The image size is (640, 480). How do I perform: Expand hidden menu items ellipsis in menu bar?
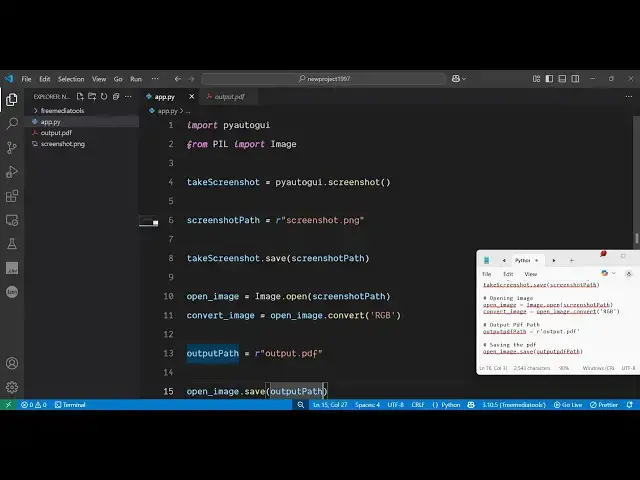[155, 79]
